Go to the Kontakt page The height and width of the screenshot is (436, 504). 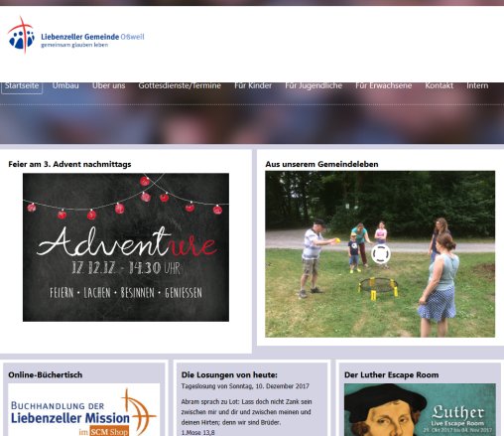[440, 85]
